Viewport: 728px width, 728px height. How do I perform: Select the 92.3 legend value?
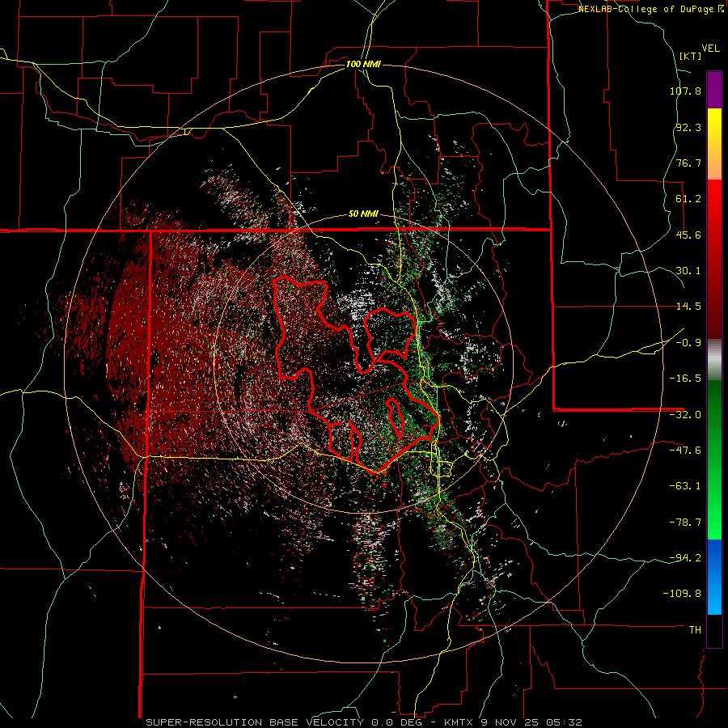click(688, 127)
